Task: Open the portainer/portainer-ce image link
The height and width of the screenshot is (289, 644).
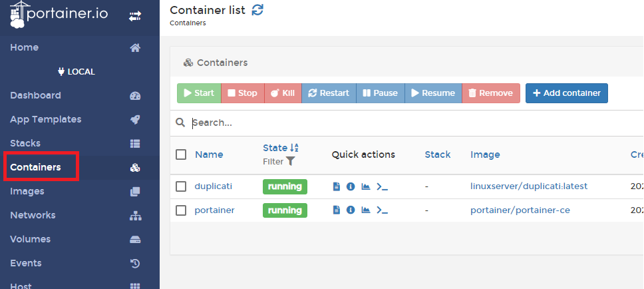Action: [520, 210]
